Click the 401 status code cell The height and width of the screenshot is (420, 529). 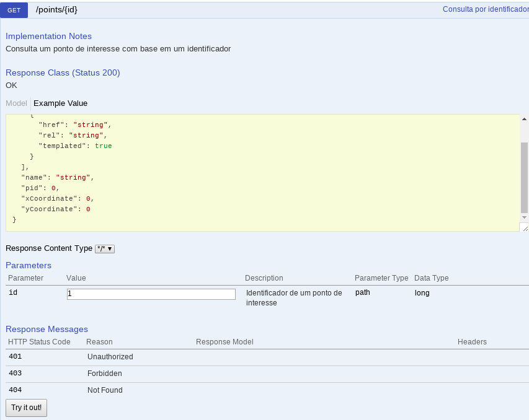(15, 356)
